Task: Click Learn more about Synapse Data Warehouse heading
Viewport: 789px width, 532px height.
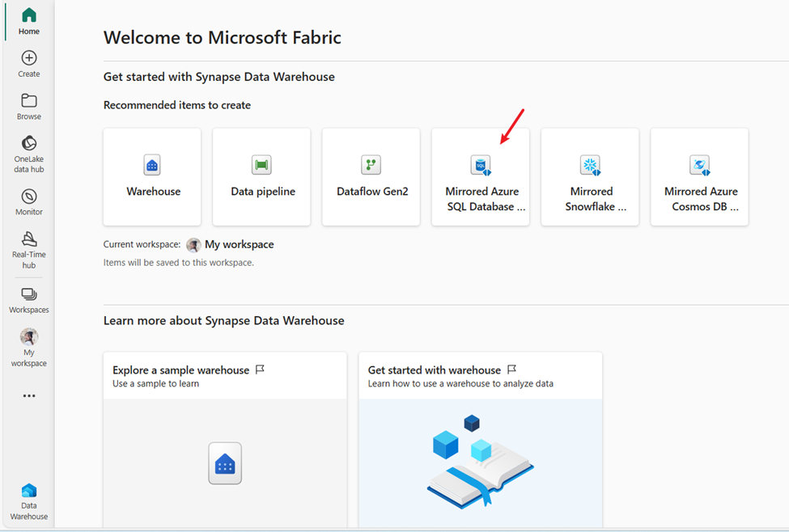Action: click(x=224, y=321)
